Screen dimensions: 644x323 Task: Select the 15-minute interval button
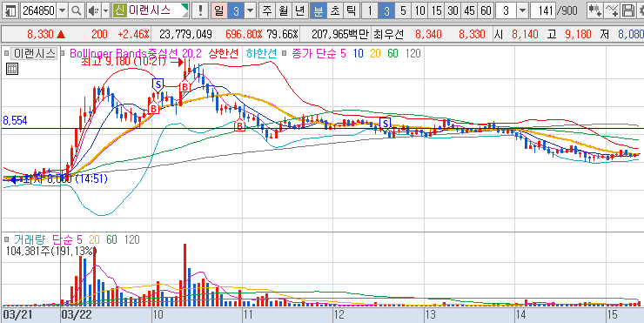[436, 10]
